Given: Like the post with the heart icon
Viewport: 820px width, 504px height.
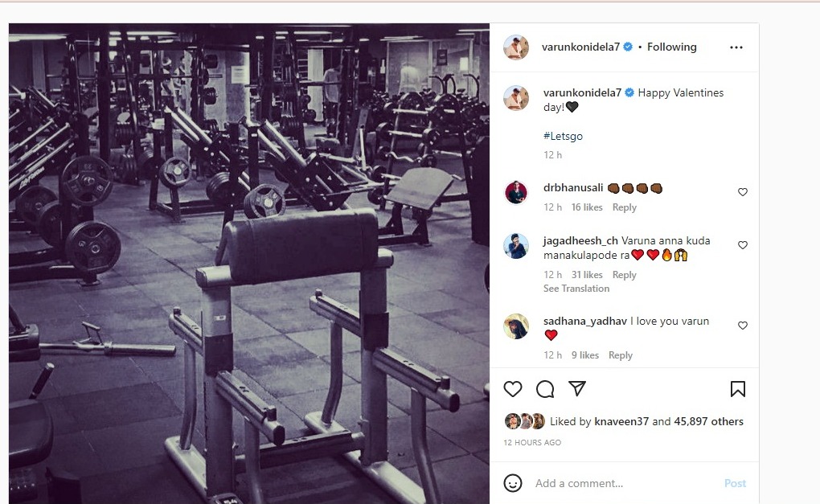Looking at the screenshot, I should click(513, 389).
